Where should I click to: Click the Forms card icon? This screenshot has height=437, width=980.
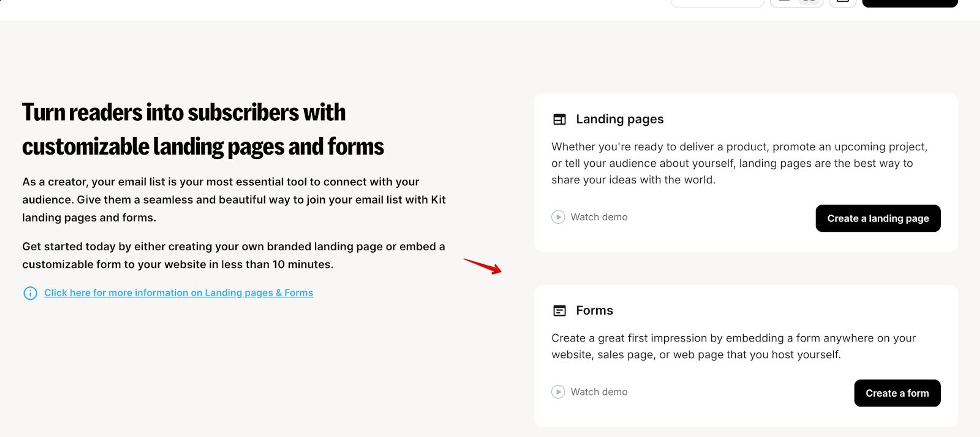[x=560, y=310]
